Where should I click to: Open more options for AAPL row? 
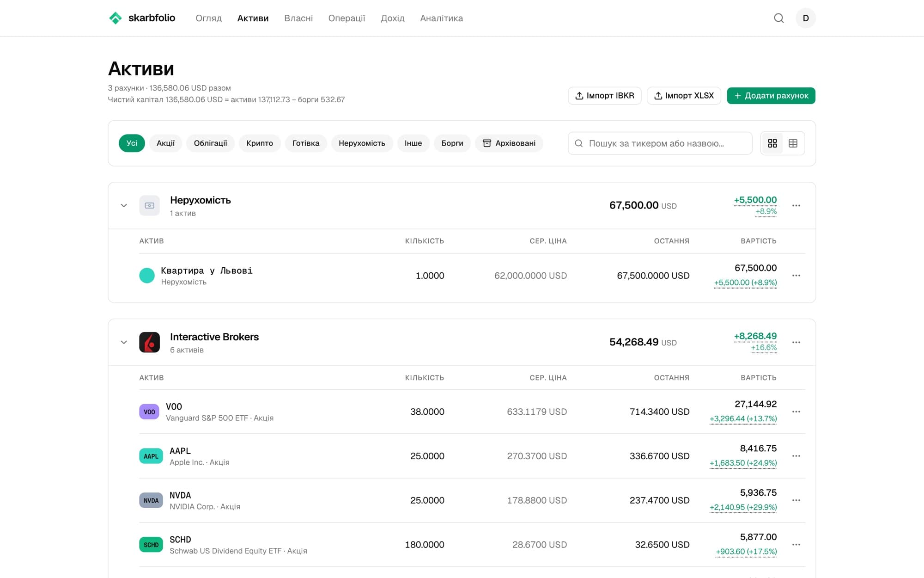[x=796, y=456]
